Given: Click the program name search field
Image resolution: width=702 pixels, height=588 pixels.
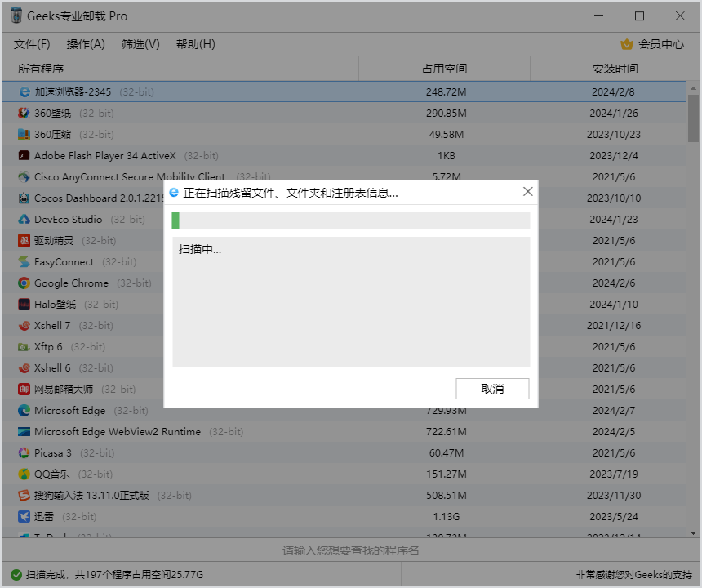Looking at the screenshot, I should 351,550.
